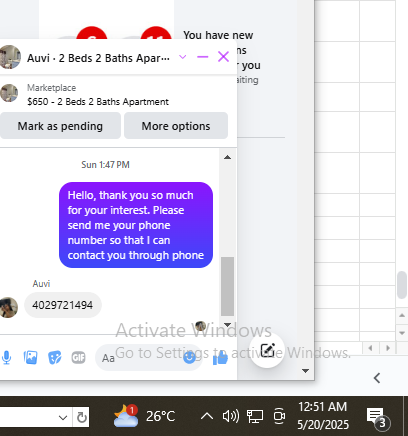Image resolution: width=408 pixels, height=436 pixels.
Task: Open chat settings chevron next to Auvi
Action: pyautogui.click(x=182, y=57)
